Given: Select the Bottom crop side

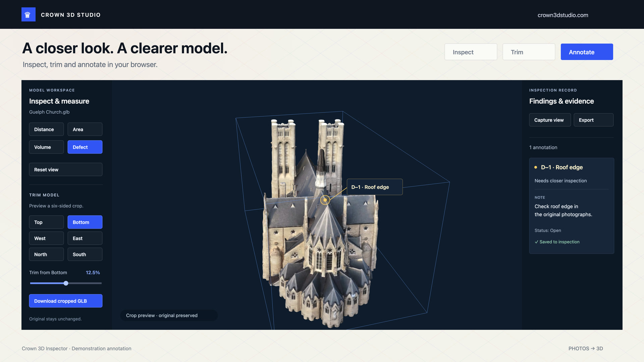Looking at the screenshot, I should tap(85, 222).
